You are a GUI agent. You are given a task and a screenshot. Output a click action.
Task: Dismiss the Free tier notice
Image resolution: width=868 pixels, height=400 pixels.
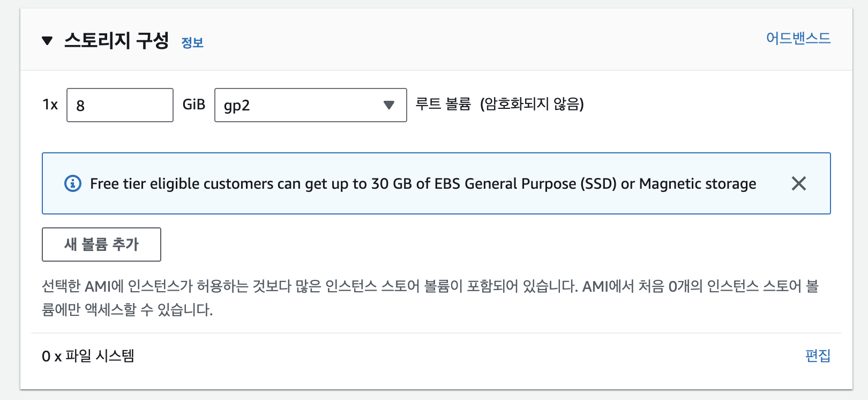click(798, 183)
